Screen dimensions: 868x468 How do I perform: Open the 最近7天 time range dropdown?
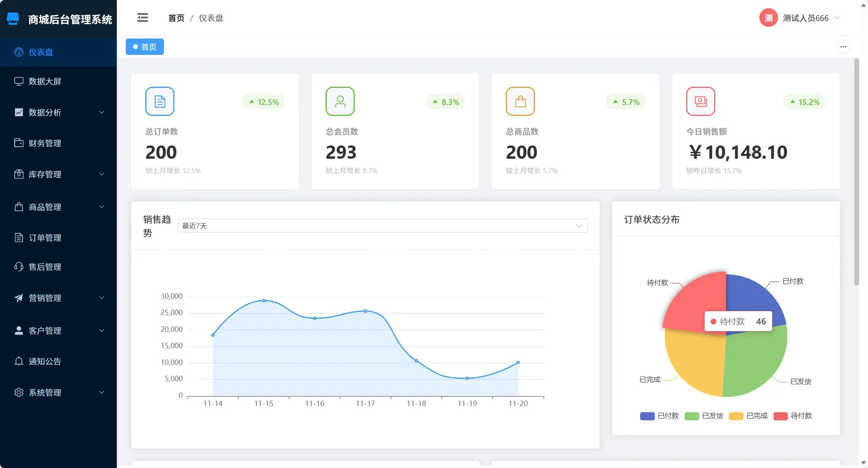coord(382,226)
